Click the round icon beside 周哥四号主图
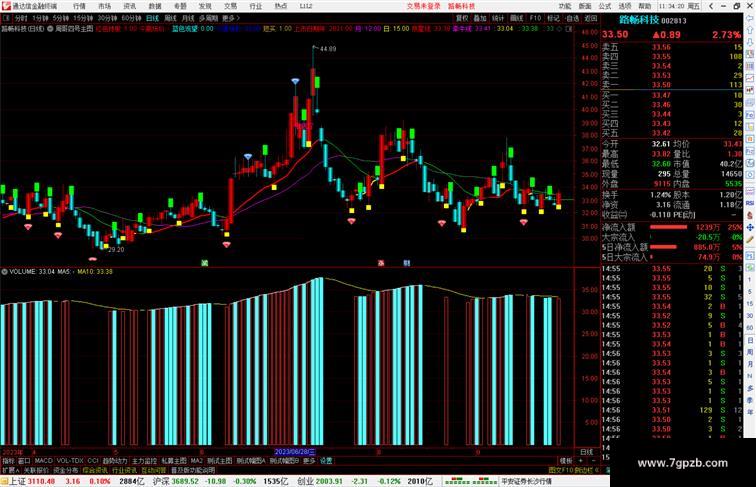 pos(50,29)
